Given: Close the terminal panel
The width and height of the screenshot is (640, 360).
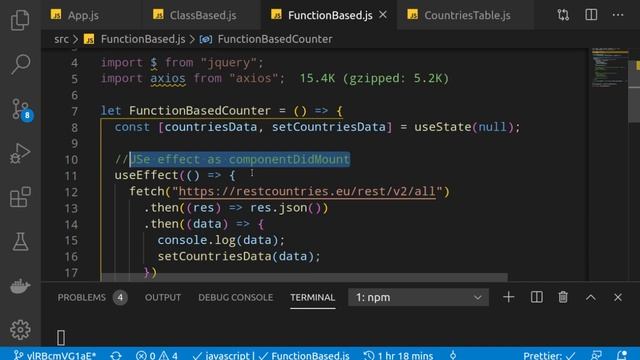Looking at the screenshot, I should coord(618,297).
